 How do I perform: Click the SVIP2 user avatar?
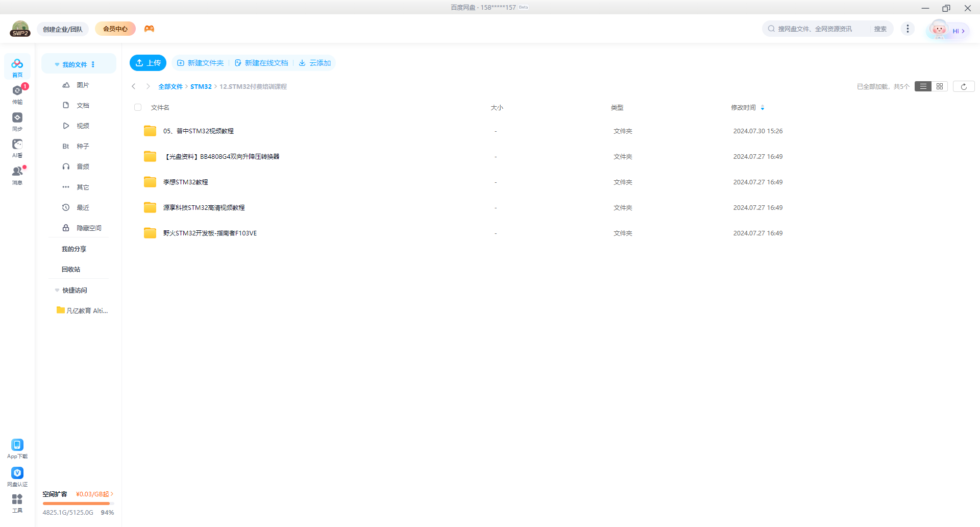click(x=20, y=29)
